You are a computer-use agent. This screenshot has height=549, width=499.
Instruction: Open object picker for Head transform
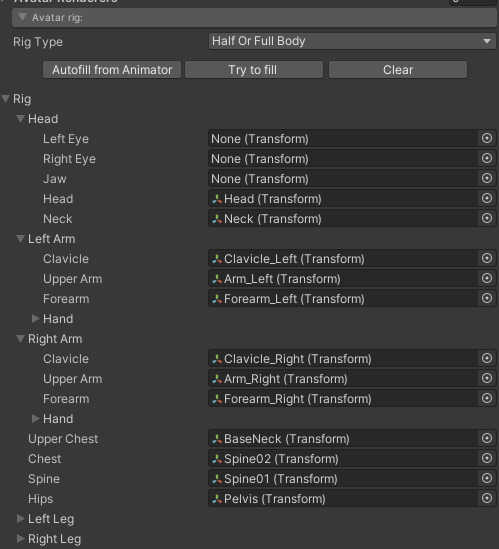click(487, 198)
